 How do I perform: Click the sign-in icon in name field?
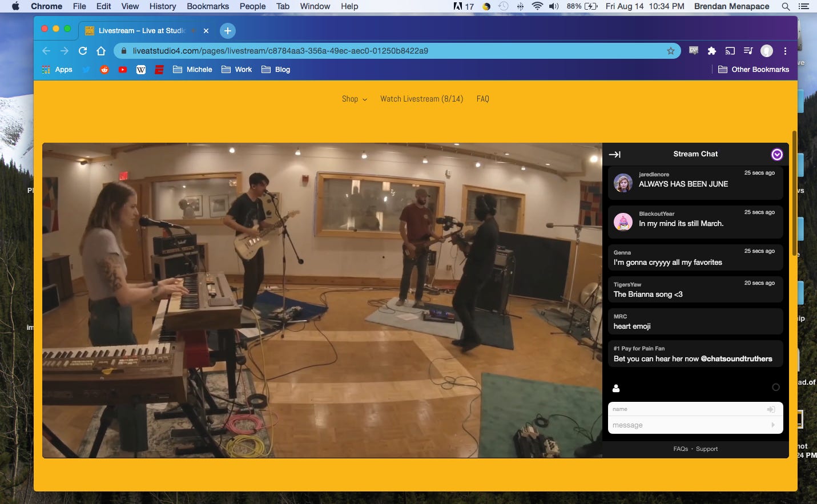point(771,409)
